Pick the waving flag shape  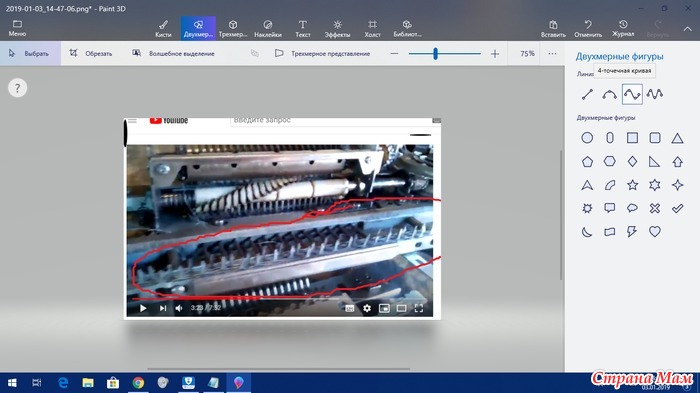(x=610, y=231)
